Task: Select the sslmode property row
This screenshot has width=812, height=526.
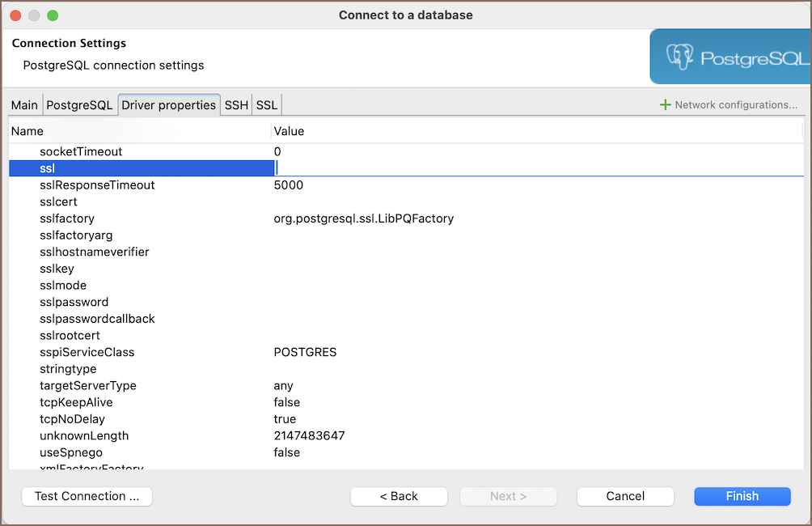Action: [63, 286]
